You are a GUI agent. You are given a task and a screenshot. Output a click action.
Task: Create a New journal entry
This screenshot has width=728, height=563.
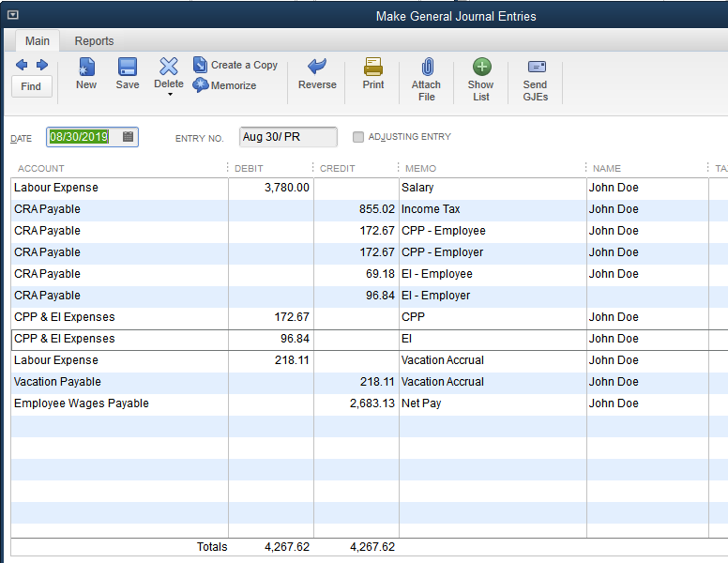point(86,73)
